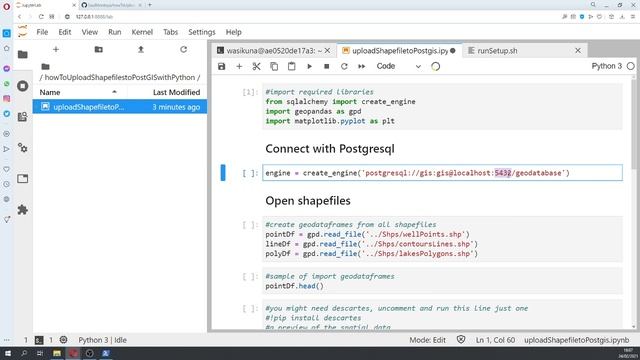The image size is (640, 360).
Task: Open the Tabs menu
Action: coord(171,32)
